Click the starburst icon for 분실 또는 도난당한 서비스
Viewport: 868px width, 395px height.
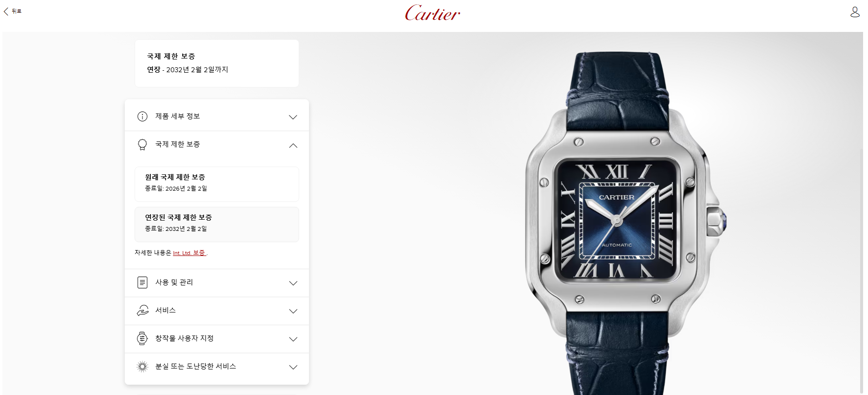point(142,367)
